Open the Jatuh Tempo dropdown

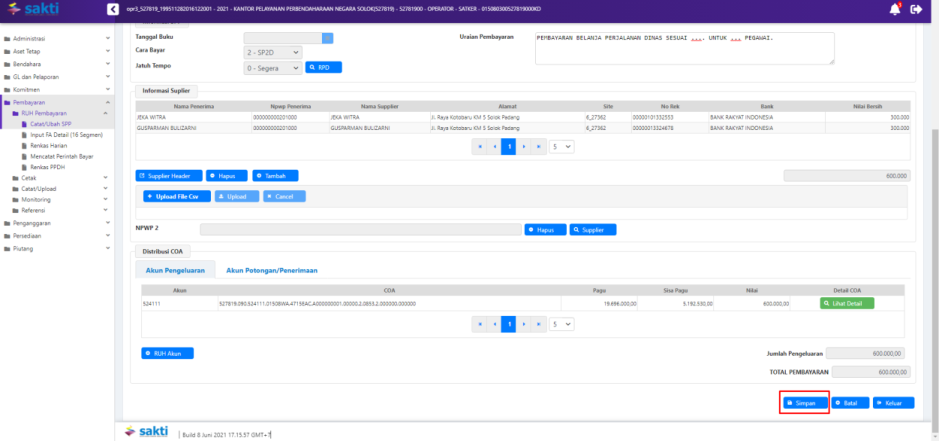273,67
